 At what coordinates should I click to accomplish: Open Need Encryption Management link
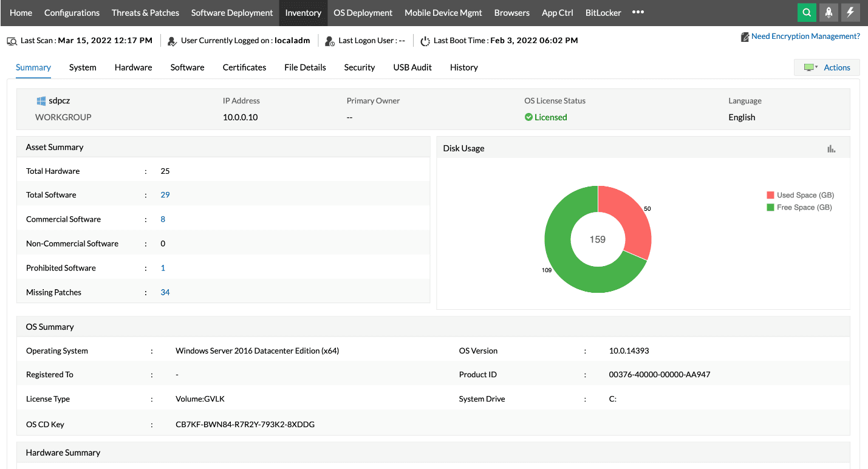pyautogui.click(x=805, y=36)
